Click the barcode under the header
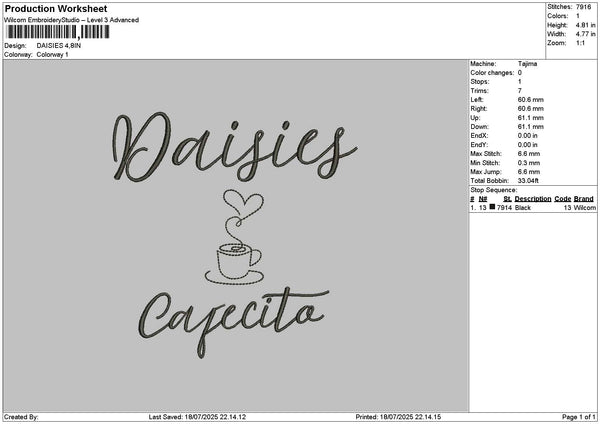This screenshot has height=424, width=600. [58, 32]
